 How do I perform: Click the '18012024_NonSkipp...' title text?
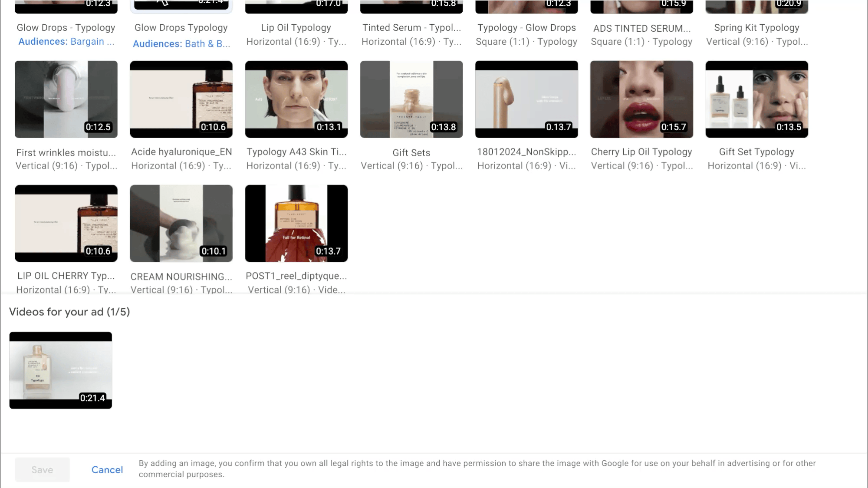[526, 152]
